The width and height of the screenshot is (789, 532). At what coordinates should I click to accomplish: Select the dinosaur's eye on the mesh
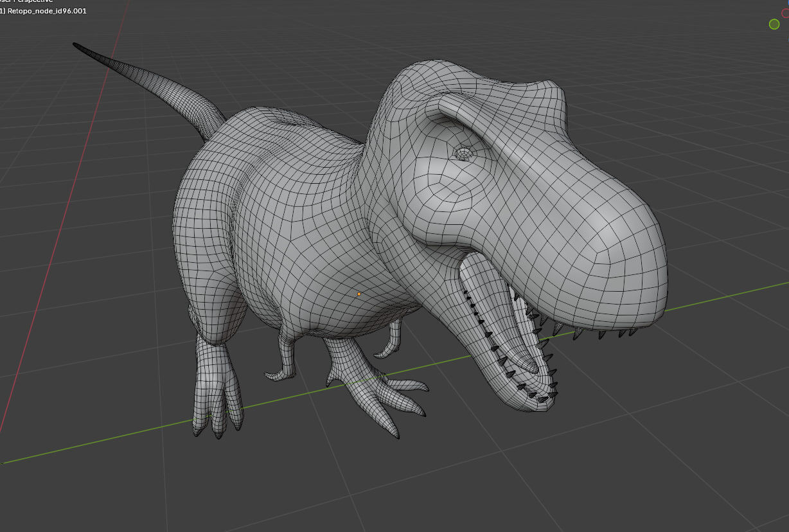tap(464, 154)
